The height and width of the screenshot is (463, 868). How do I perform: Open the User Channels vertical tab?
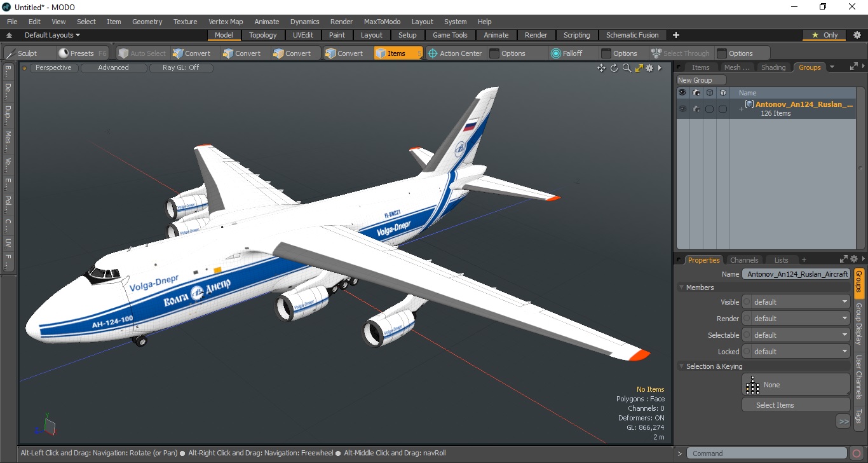click(858, 377)
